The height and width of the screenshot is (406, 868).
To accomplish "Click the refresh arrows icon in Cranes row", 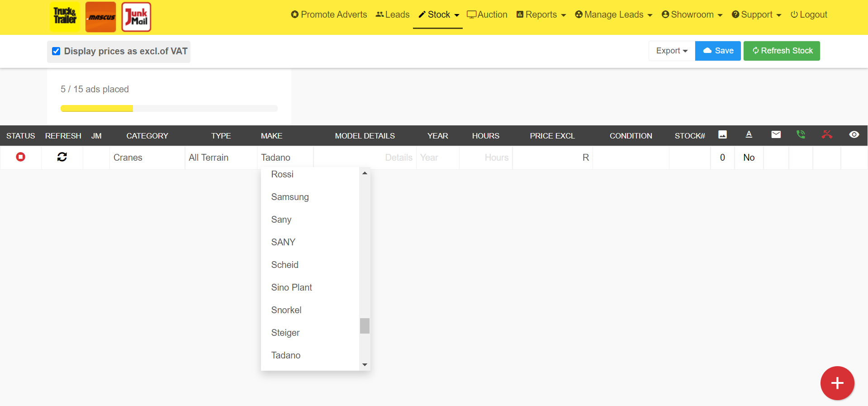I will 62,157.
